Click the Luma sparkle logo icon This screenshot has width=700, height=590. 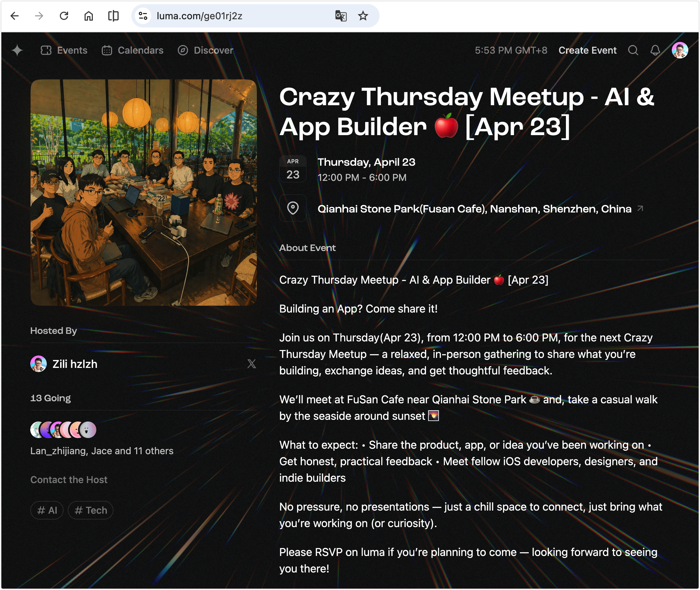[17, 51]
